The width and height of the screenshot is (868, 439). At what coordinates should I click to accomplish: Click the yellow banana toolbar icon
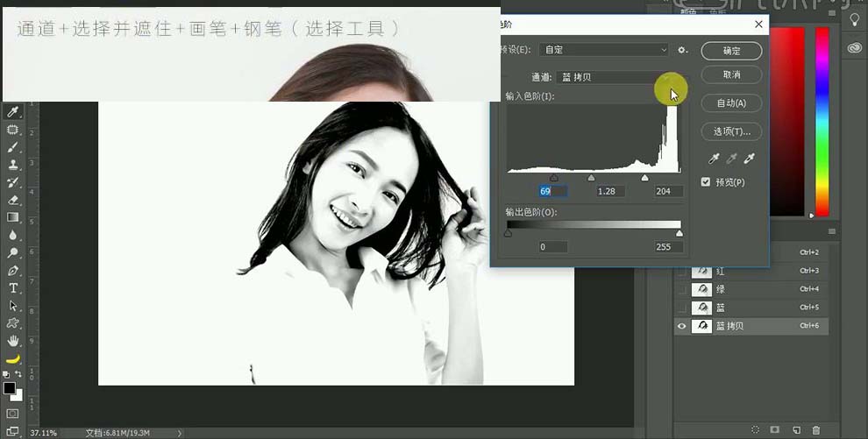pos(12,359)
